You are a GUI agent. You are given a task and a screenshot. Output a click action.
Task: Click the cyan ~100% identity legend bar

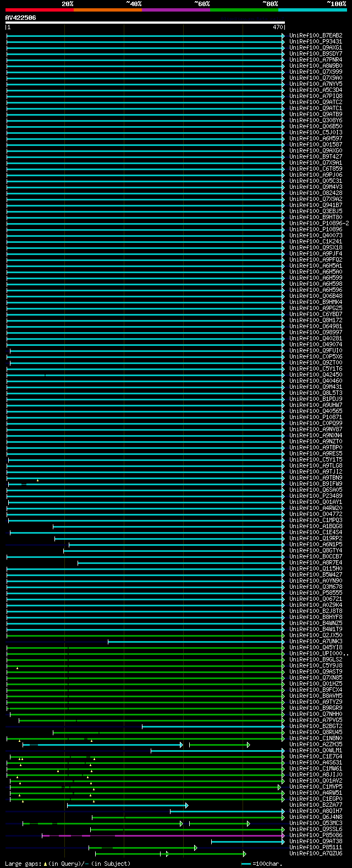pos(312,10)
